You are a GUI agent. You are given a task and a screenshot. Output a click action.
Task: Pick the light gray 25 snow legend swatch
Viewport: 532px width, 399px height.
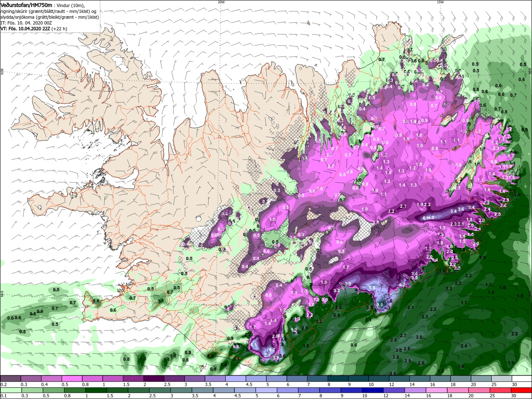click(x=501, y=379)
